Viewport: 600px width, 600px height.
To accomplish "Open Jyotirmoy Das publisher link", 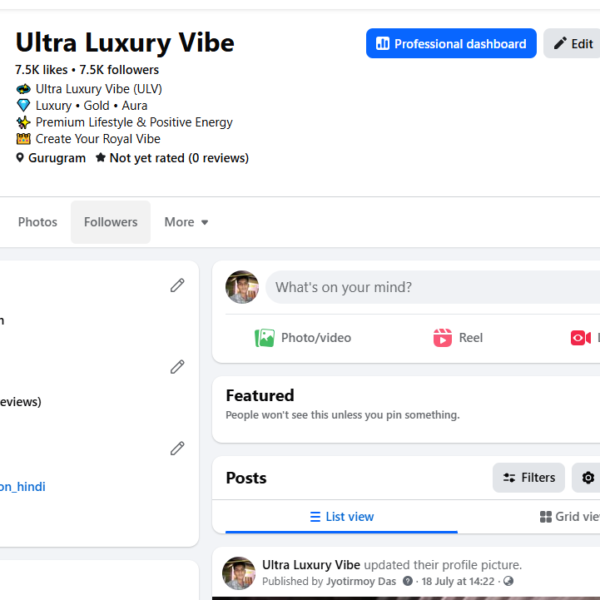I will 361,581.
